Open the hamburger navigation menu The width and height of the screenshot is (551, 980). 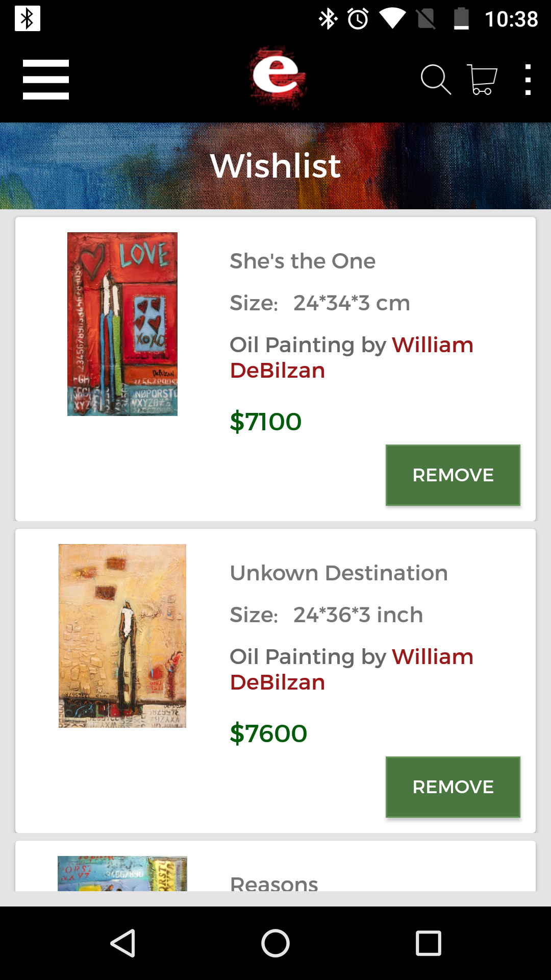point(46,79)
